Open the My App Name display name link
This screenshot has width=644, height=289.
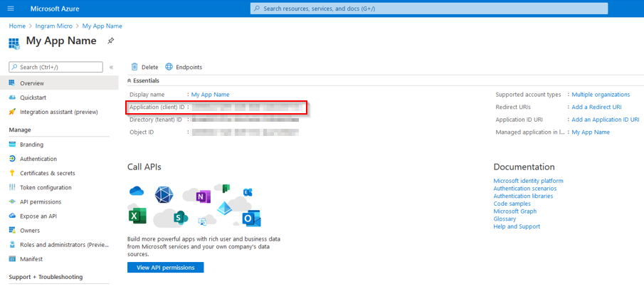(211, 95)
